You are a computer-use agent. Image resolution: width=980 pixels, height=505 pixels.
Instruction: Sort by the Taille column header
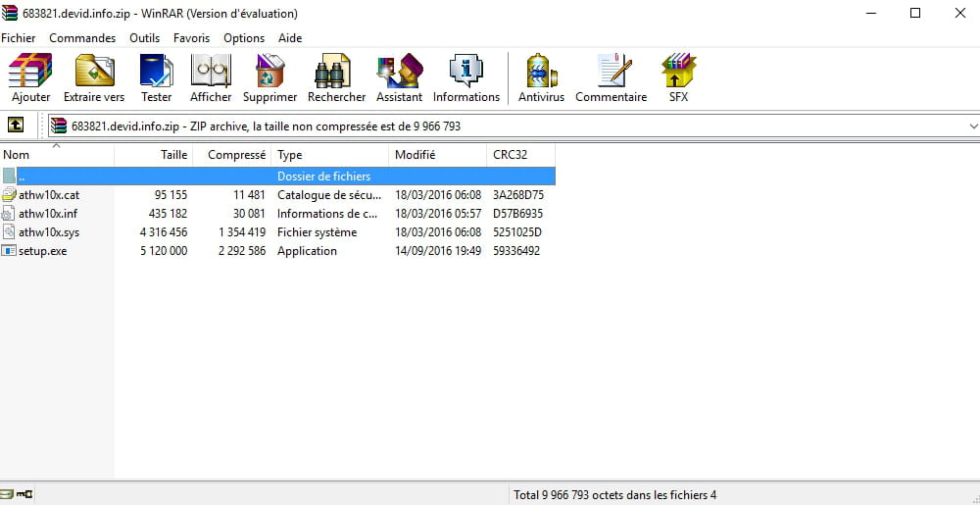click(x=154, y=155)
